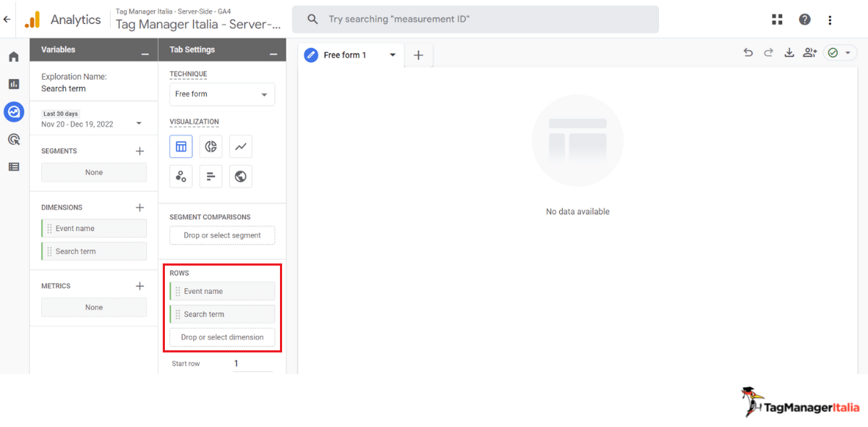The width and height of the screenshot is (868, 427).
Task: Click the Segments None placeholder
Action: [94, 172]
